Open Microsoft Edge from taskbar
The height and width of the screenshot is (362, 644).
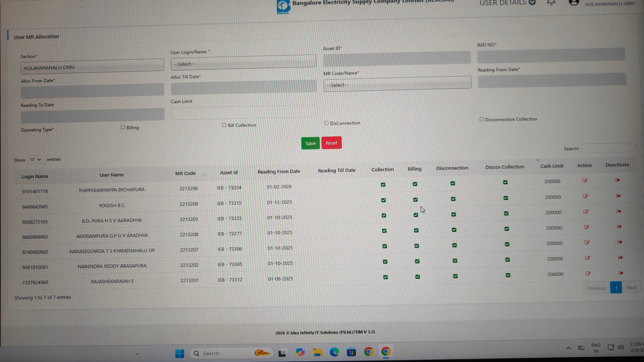[x=334, y=352]
